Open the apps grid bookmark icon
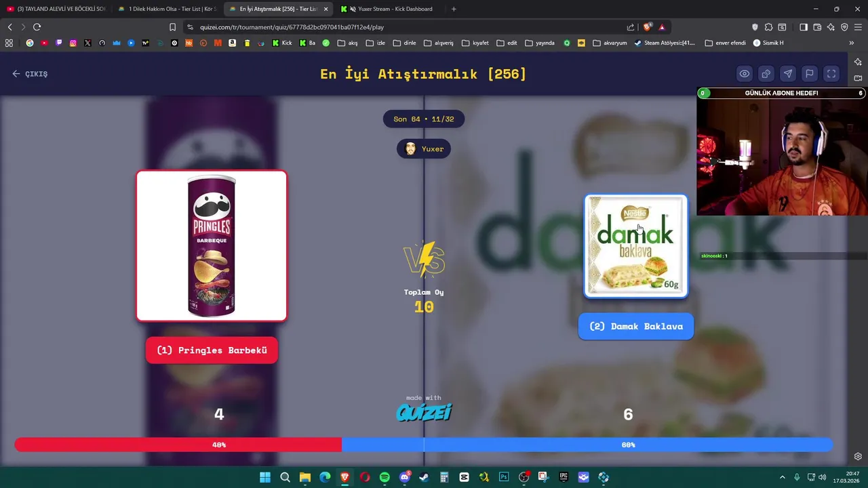 click(9, 43)
